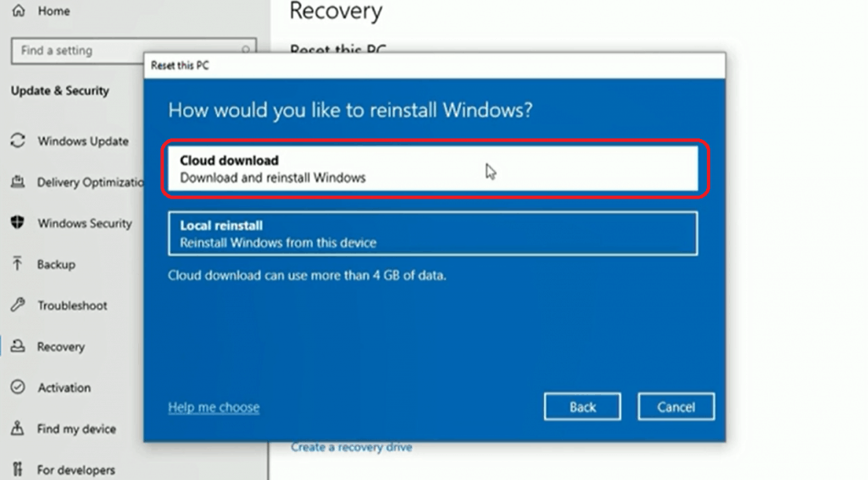This screenshot has width=868, height=480.
Task: Click the 'How would you like to reinstall Windows?' heading
Action: tap(350, 109)
